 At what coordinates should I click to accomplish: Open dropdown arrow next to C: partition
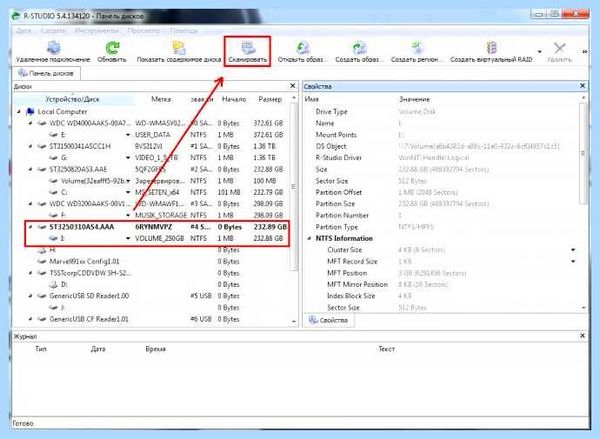pyautogui.click(x=128, y=192)
